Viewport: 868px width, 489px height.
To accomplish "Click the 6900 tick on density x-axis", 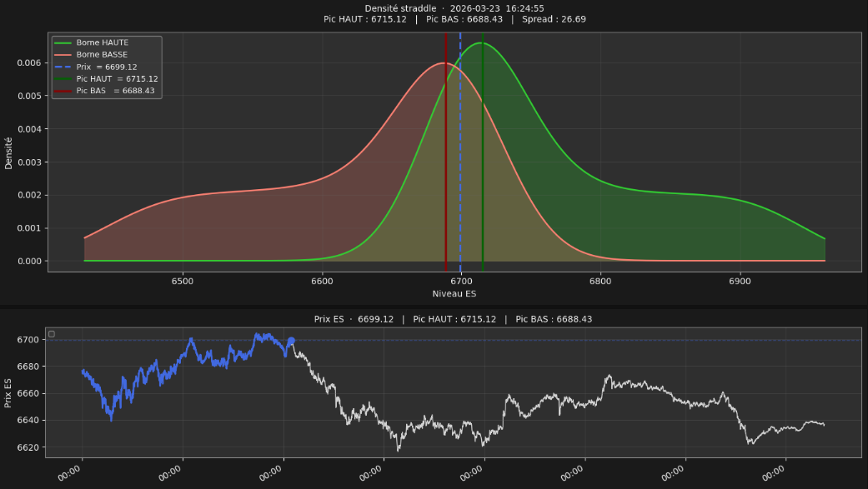I will tap(740, 282).
